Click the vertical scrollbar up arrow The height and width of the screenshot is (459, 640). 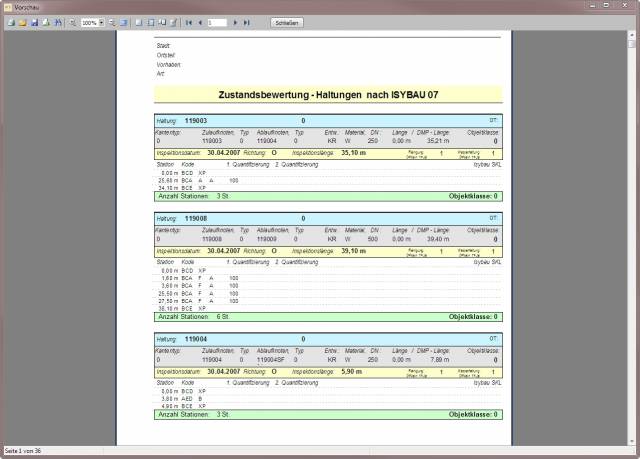(631, 35)
